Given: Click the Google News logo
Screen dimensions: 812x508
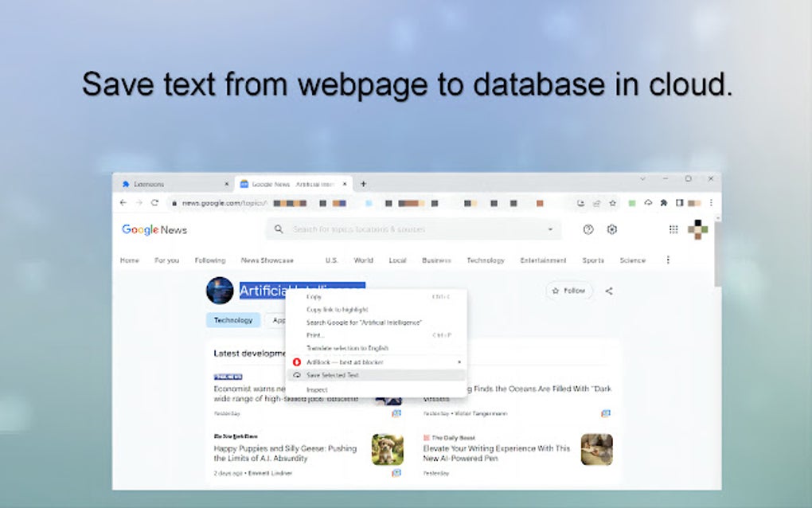Looking at the screenshot, I should (154, 230).
